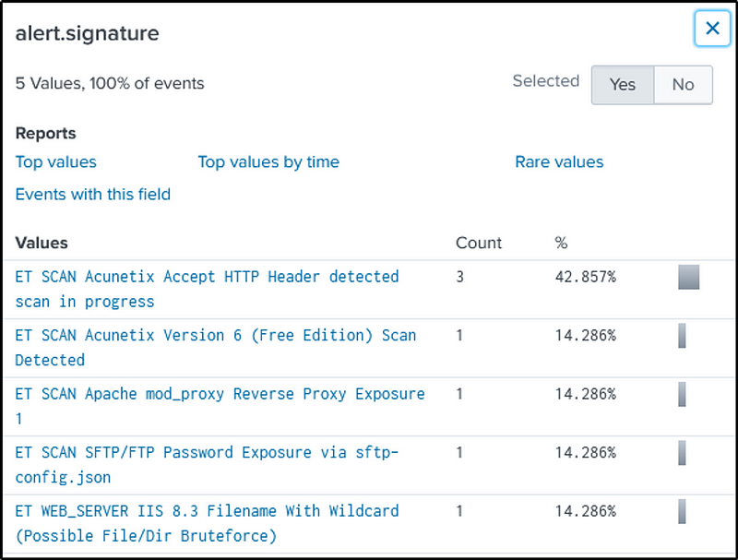Click the percentage bar for Acunetix Version 6
The width and height of the screenshot is (738, 560).
pyautogui.click(x=682, y=336)
